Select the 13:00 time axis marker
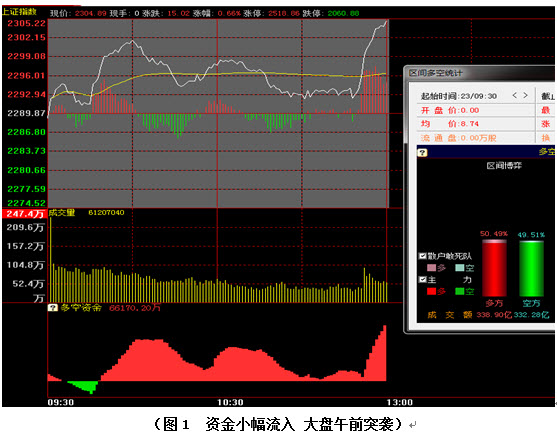The image size is (557, 440). (x=400, y=402)
